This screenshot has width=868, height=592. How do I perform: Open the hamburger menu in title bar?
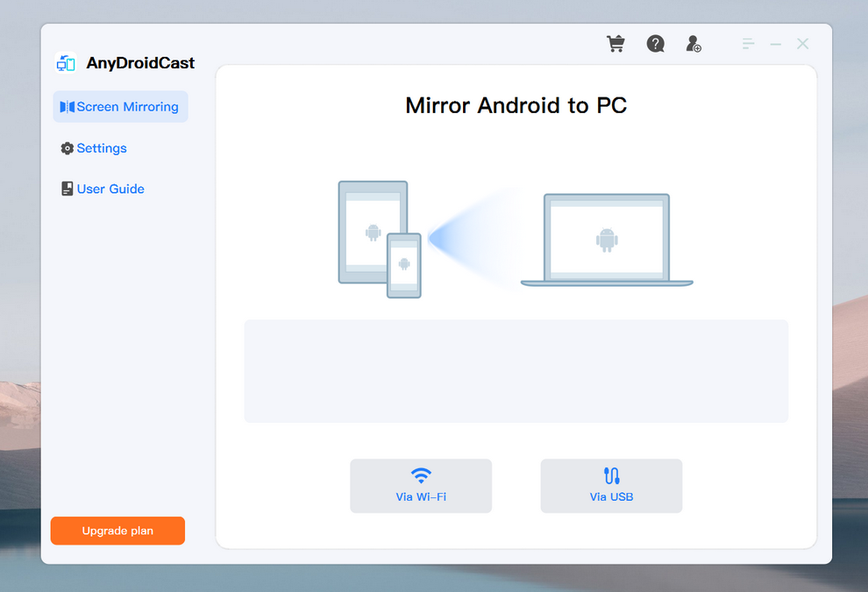(x=748, y=44)
